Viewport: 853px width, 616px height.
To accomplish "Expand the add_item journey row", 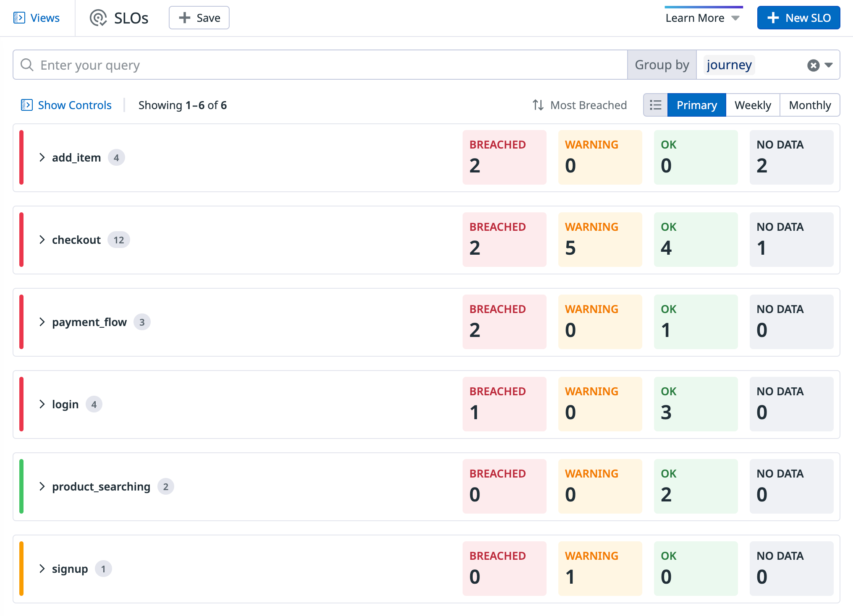I will pos(42,157).
